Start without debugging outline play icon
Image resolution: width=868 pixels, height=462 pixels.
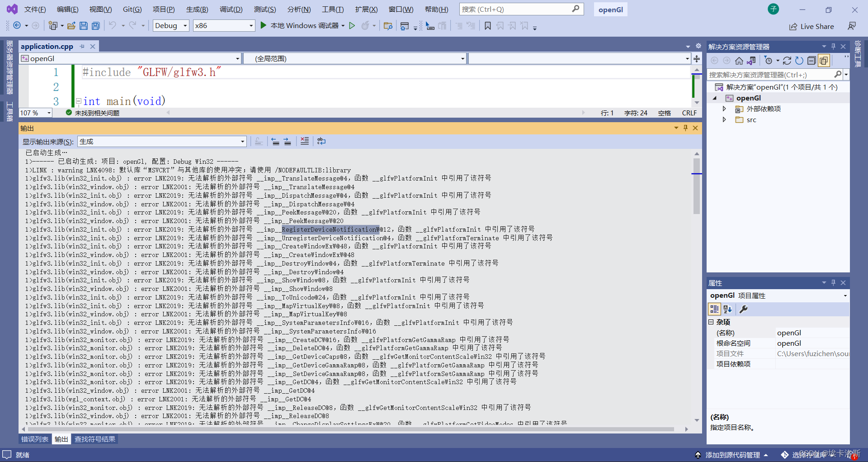pyautogui.click(x=352, y=26)
